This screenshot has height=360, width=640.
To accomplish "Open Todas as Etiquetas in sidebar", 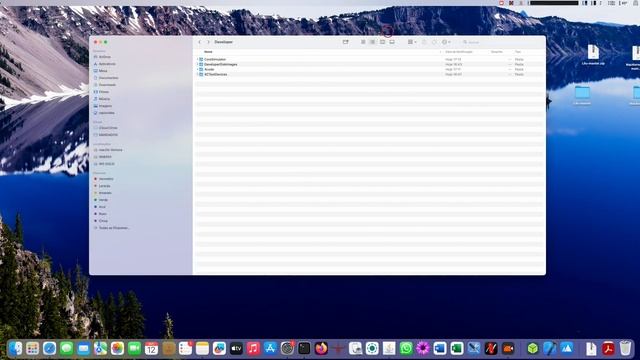I will pyautogui.click(x=113, y=228).
